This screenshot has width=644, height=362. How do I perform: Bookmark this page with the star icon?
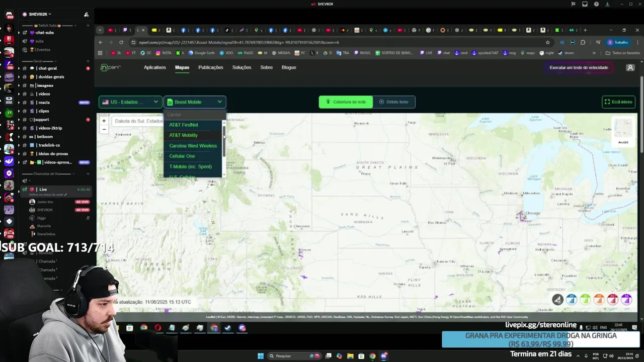pyautogui.click(x=548, y=42)
